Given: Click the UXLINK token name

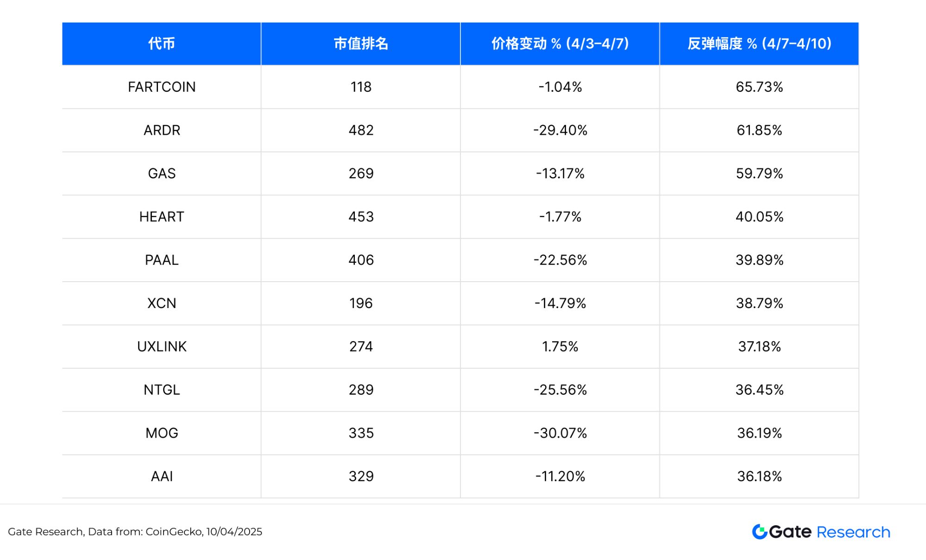Looking at the screenshot, I should tap(162, 347).
